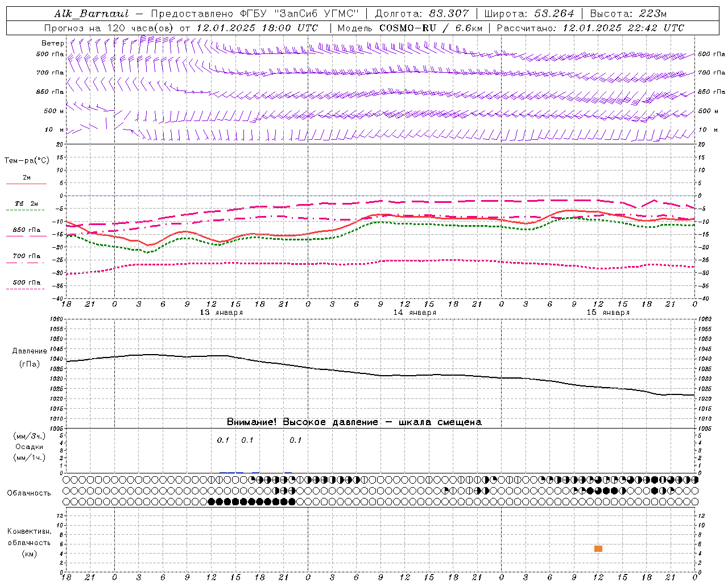This screenshot has width=728, height=582.
Task: Click the Модель COSMO-RU / 6.6км label
Action: [410, 28]
